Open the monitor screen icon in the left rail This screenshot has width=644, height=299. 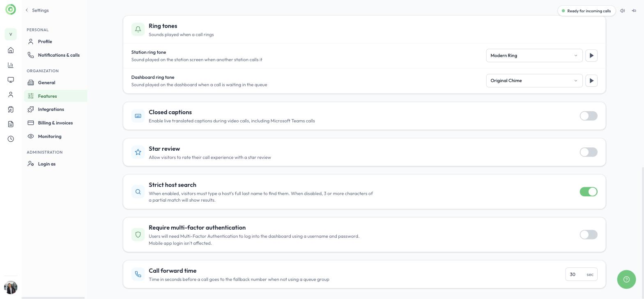click(11, 80)
